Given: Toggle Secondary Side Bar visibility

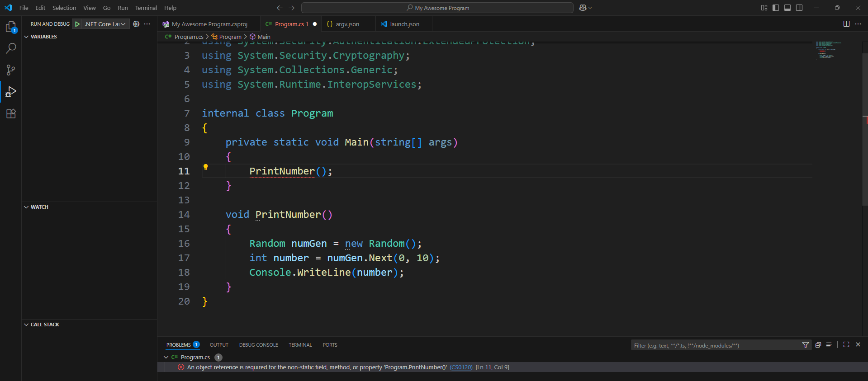Looking at the screenshot, I should pyautogui.click(x=799, y=8).
